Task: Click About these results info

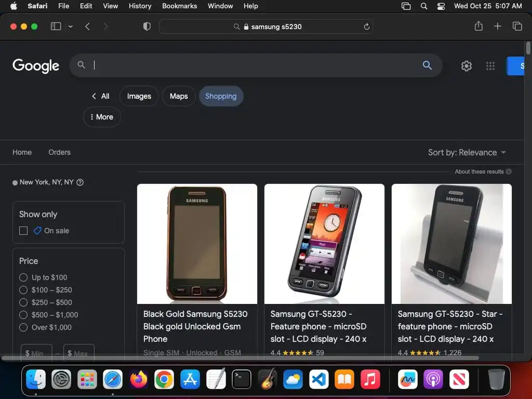Action: [x=483, y=171]
